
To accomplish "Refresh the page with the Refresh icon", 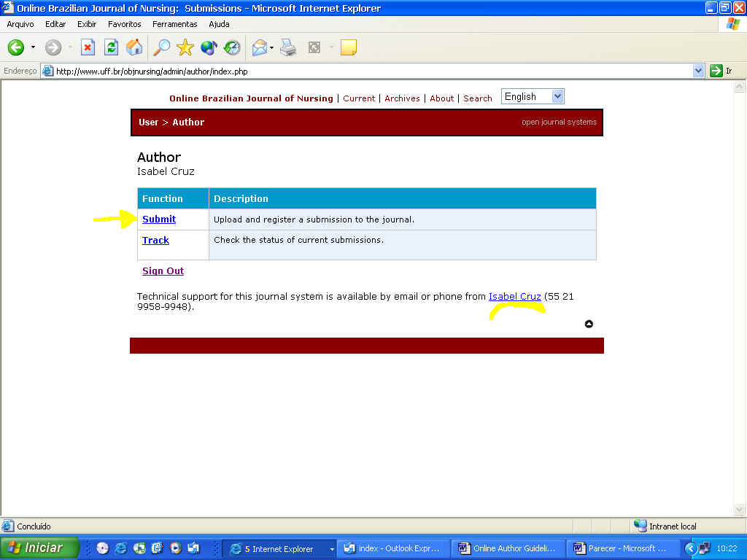I will [111, 48].
